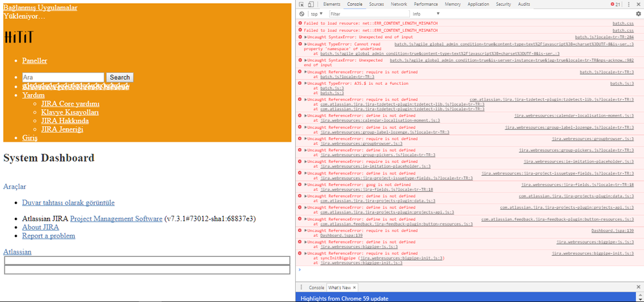The width and height of the screenshot is (644, 302).
Task: Open the drawer three-dot menu beside Console
Action: [x=302, y=288]
